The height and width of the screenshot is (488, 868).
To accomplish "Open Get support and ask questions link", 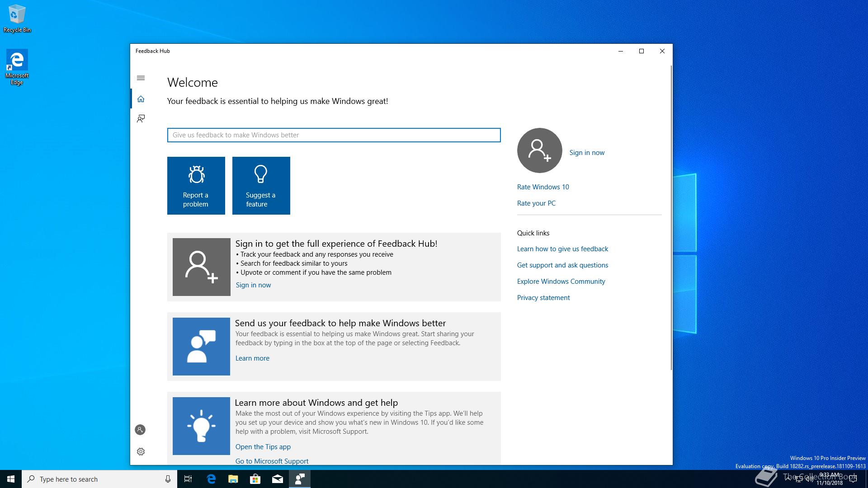I will click(x=562, y=265).
